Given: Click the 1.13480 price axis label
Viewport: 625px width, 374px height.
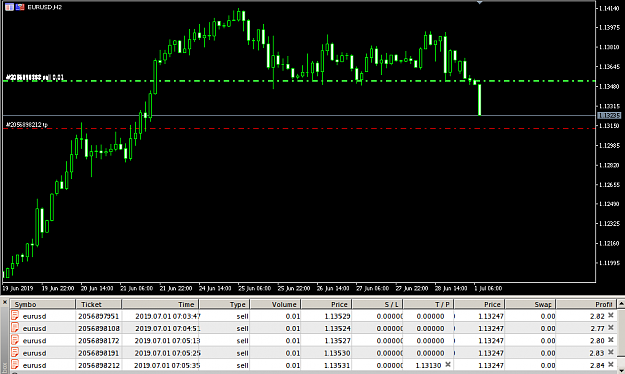Looking at the screenshot, I should click(609, 87).
